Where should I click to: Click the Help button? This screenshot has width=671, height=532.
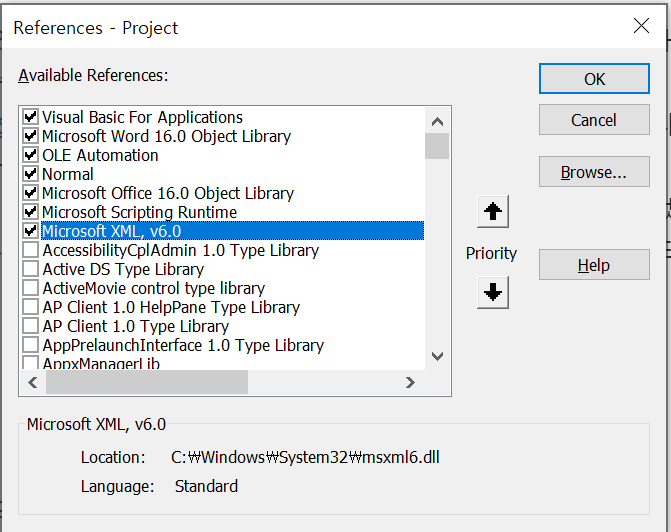594,265
